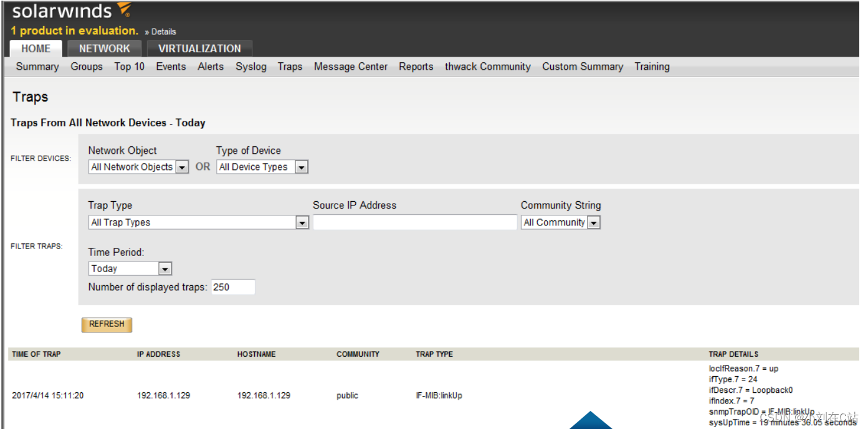Image resolution: width=868 pixels, height=429 pixels.
Task: Click 192.168.1.129 in IP ADDRESS column
Action: [163, 395]
